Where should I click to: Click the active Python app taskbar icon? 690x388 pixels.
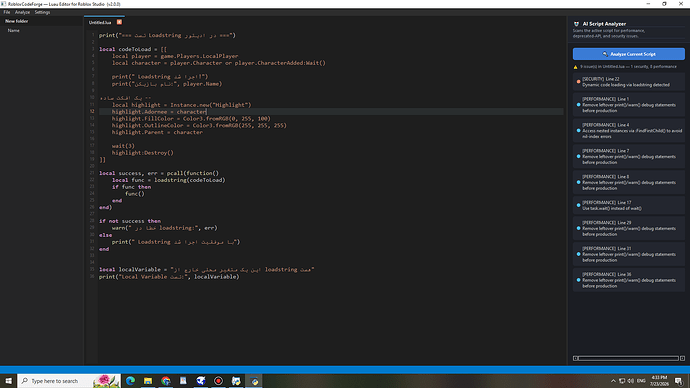(254, 381)
